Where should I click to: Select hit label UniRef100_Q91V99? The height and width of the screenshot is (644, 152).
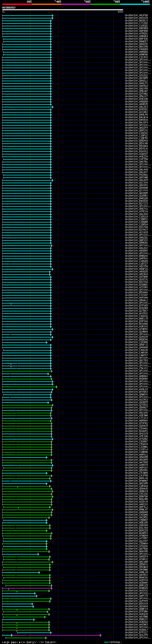[136, 88]
